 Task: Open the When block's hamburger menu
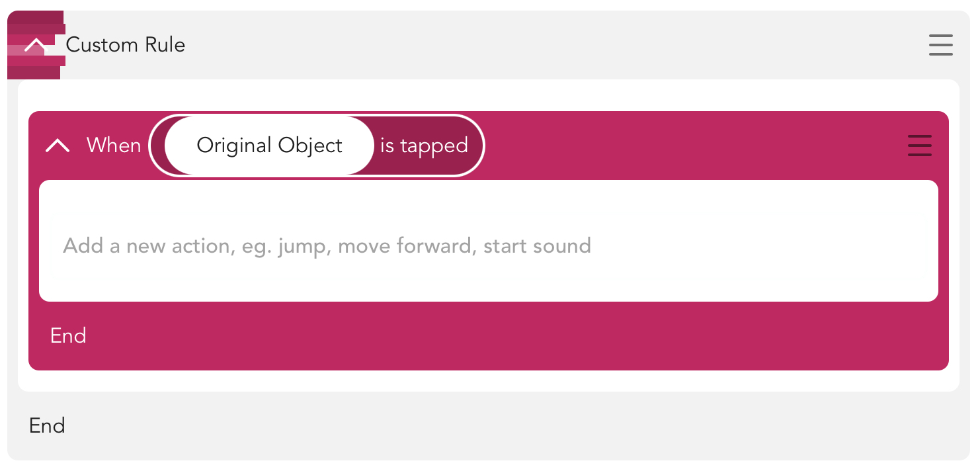pos(919,146)
